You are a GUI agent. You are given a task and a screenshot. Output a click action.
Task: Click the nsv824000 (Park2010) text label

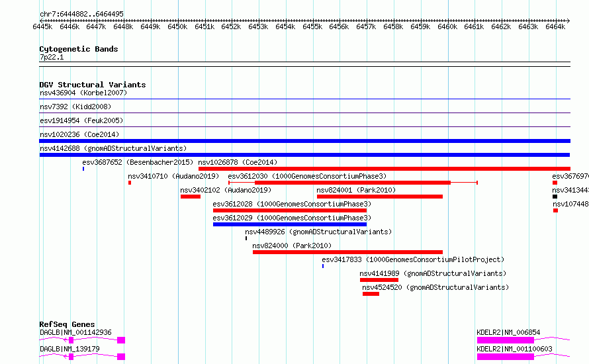[x=292, y=246]
